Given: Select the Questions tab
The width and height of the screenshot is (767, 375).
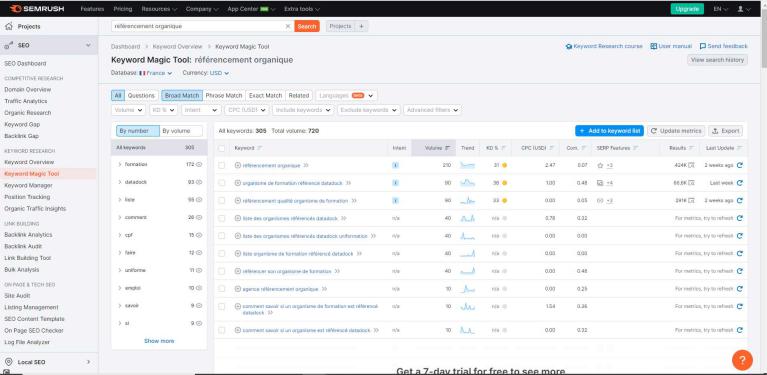Looking at the screenshot, I should [141, 95].
